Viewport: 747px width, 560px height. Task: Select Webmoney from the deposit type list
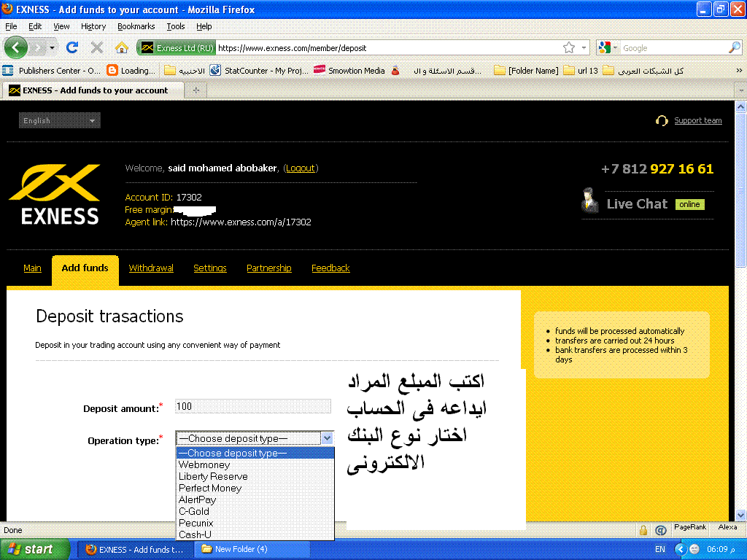255,464
